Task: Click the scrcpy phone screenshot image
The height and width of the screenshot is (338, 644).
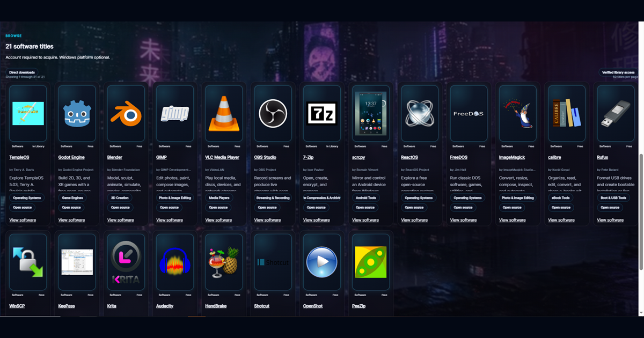Action: click(x=371, y=113)
